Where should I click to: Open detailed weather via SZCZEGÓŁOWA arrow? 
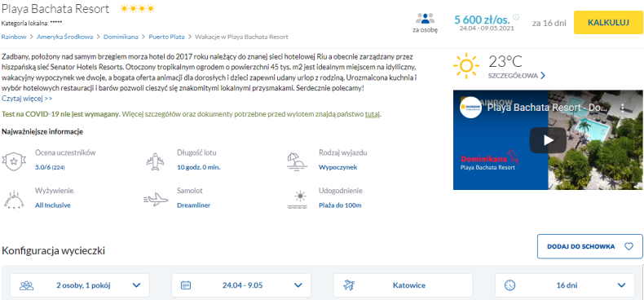click(x=543, y=76)
